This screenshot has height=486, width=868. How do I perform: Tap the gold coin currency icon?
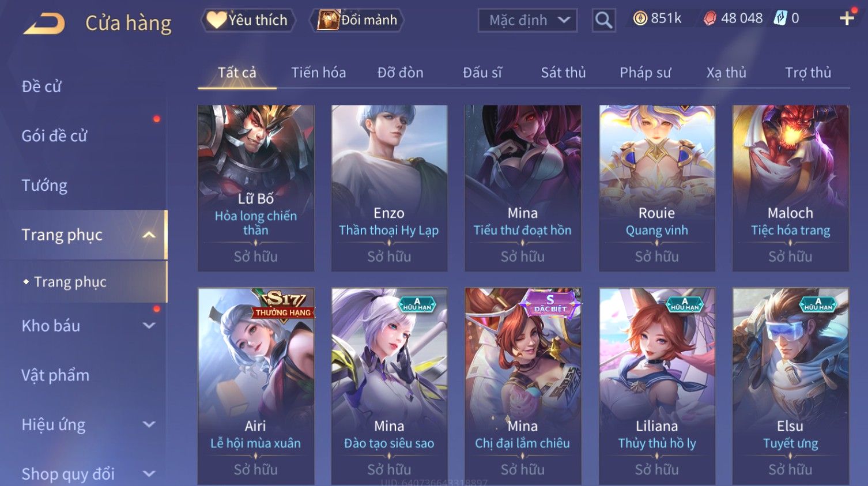pos(640,18)
